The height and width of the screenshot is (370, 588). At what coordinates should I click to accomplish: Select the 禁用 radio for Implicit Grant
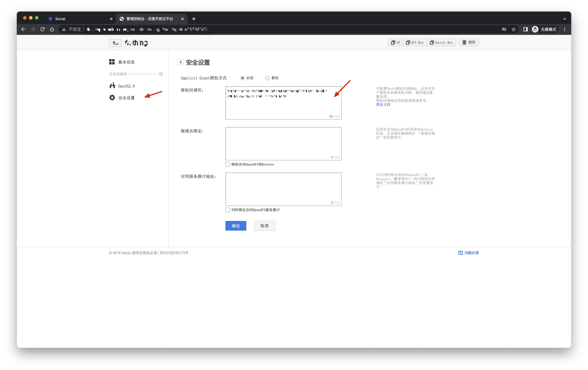click(268, 78)
